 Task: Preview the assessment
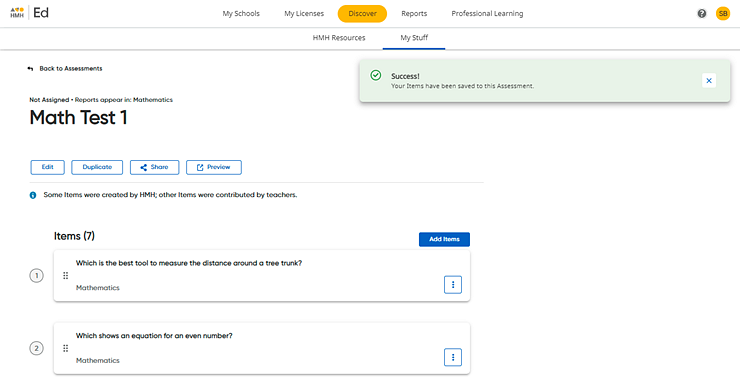[214, 167]
